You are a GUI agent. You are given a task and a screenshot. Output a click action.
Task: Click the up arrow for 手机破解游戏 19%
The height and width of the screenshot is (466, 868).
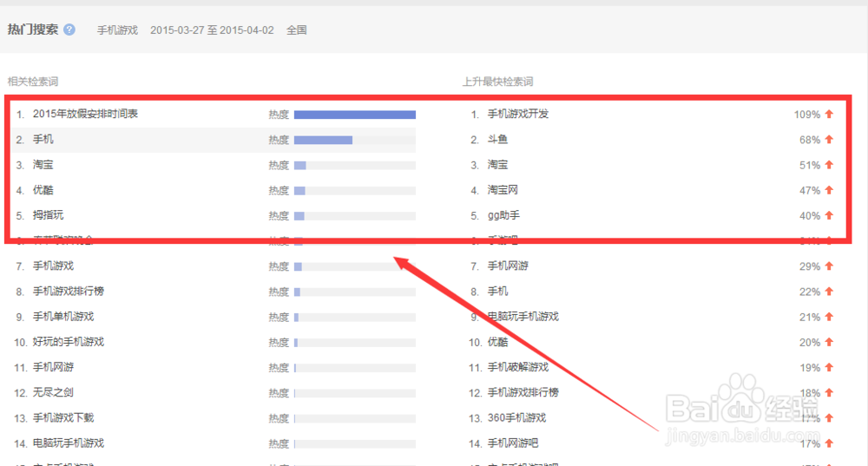click(x=829, y=367)
